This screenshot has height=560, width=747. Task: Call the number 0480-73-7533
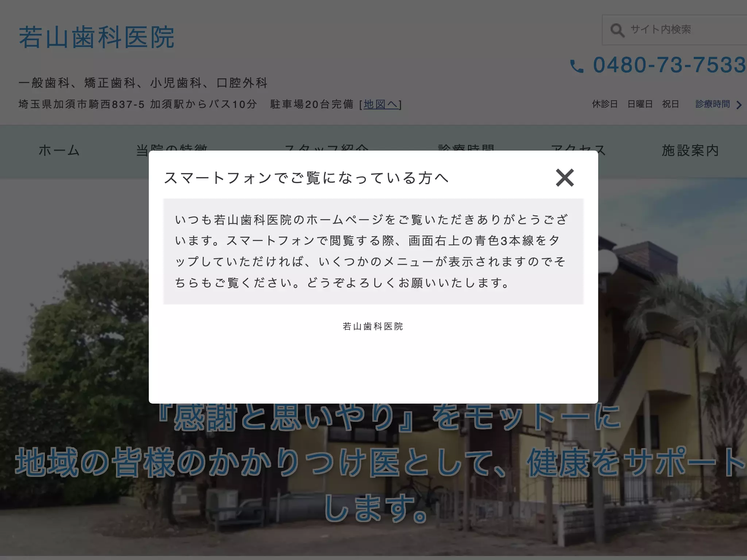pos(670,65)
